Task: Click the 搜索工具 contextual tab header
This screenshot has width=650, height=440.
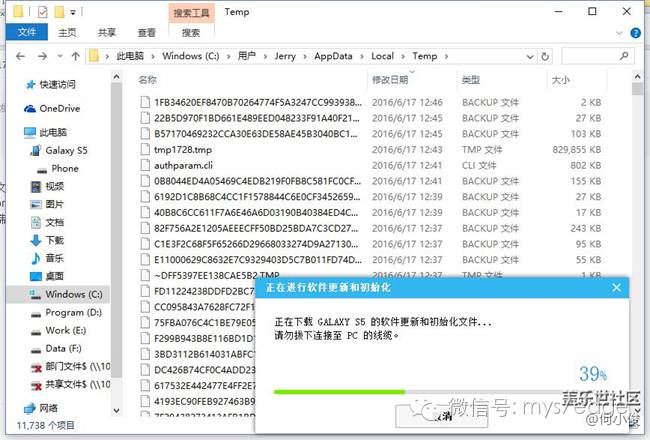Action: click(191, 13)
